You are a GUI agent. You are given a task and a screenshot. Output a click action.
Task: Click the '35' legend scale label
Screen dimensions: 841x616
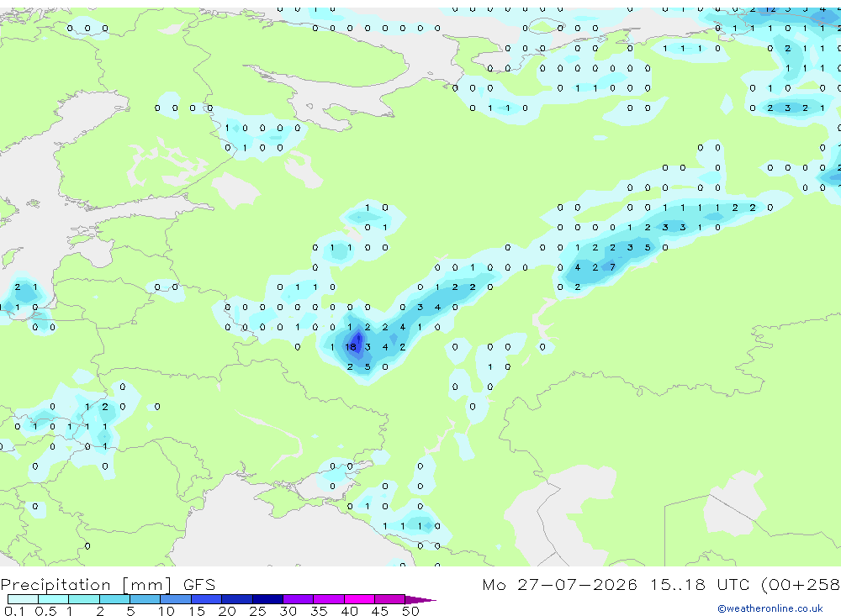pyautogui.click(x=319, y=611)
